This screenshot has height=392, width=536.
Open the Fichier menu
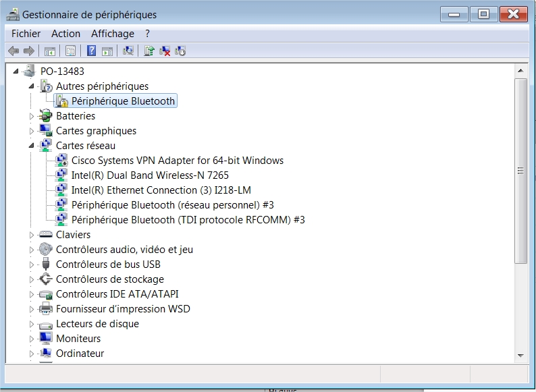coord(26,34)
